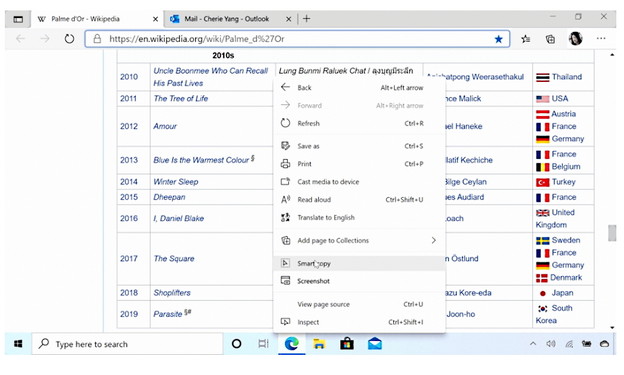Open Microsoft Store from taskbar
This screenshot has width=624, height=375.
tap(347, 344)
